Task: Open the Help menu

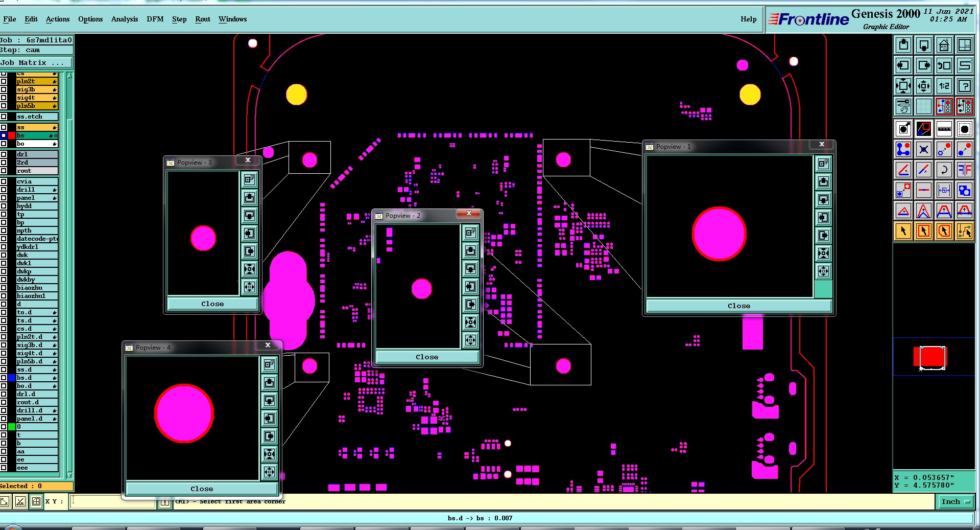Action: (x=749, y=19)
